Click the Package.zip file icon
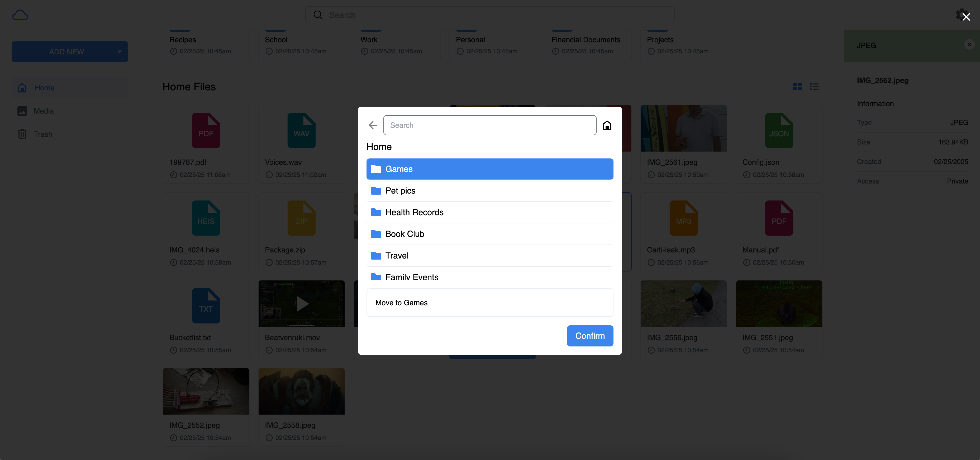The image size is (980, 460). [301, 218]
